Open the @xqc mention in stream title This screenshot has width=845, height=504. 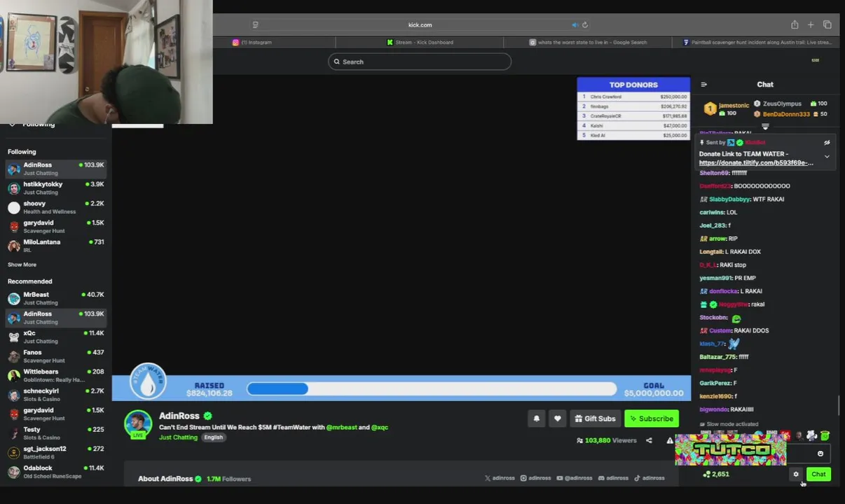tap(380, 427)
